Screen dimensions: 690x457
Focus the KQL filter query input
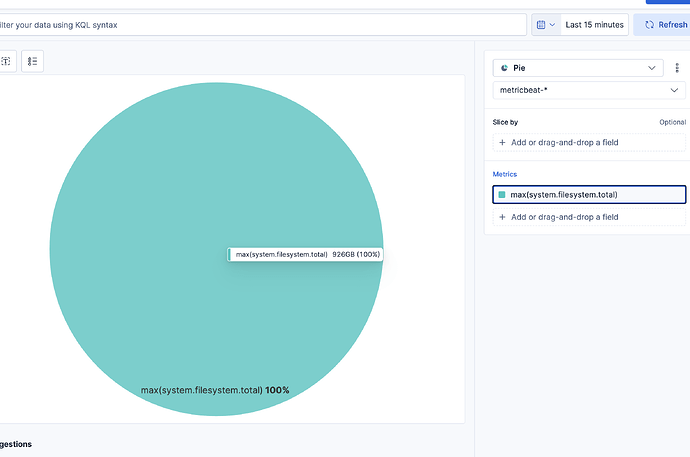(x=263, y=25)
